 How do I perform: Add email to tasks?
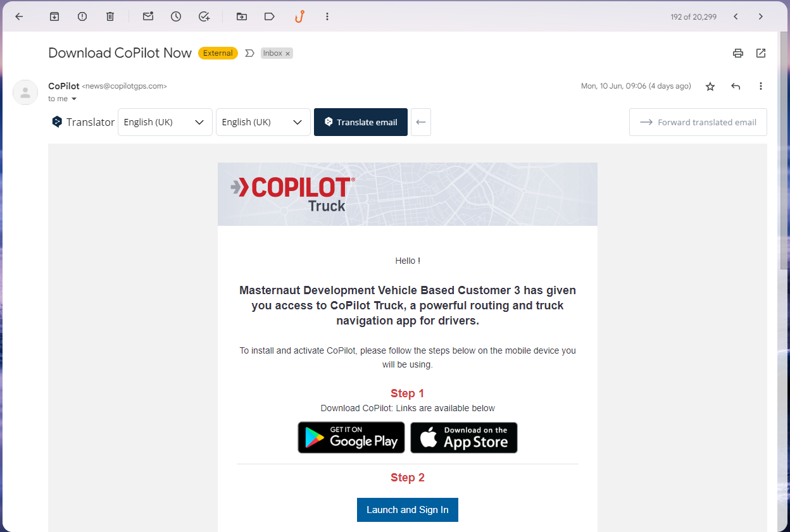coord(204,16)
